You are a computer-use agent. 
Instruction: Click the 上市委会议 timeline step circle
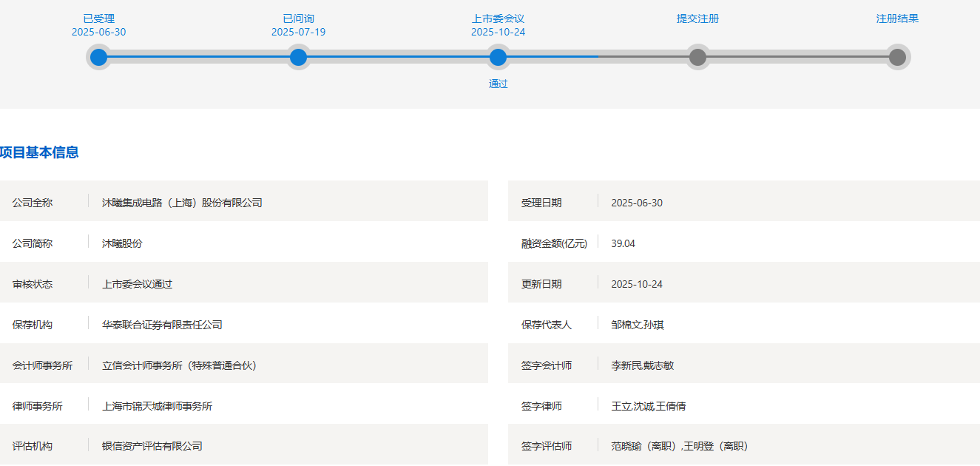(498, 57)
